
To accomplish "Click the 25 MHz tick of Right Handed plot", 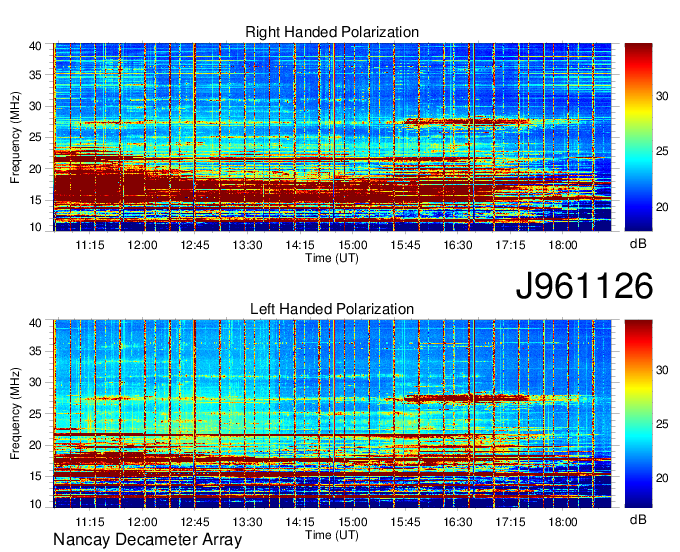I will tap(35, 137).
